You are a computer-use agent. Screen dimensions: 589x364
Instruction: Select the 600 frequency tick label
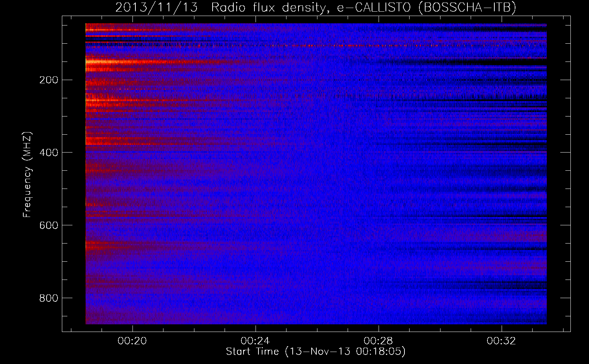[49, 225]
